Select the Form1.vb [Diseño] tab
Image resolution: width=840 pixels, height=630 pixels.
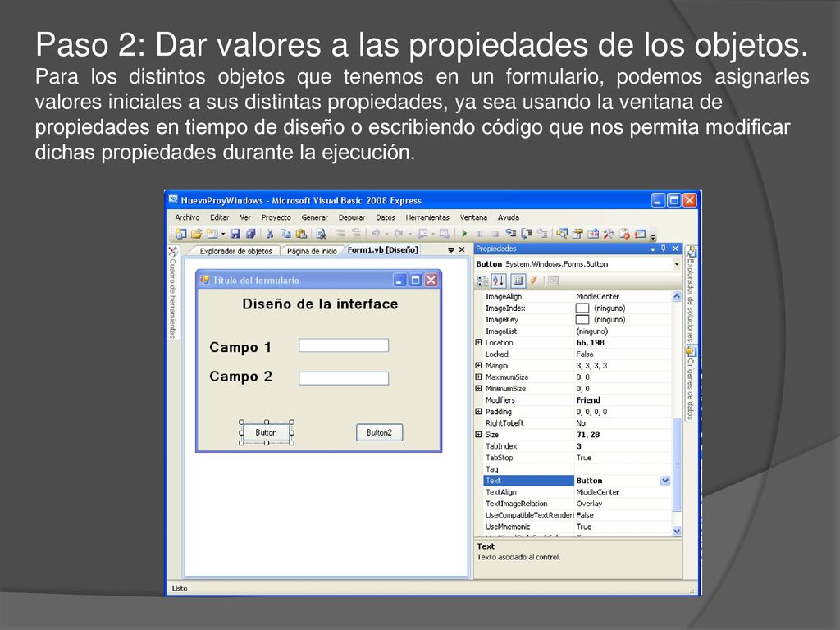382,249
